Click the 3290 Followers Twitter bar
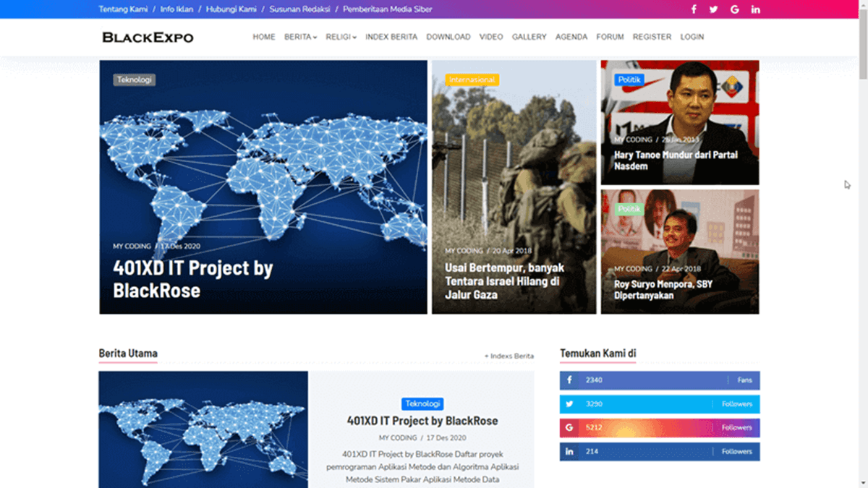 [660, 404]
